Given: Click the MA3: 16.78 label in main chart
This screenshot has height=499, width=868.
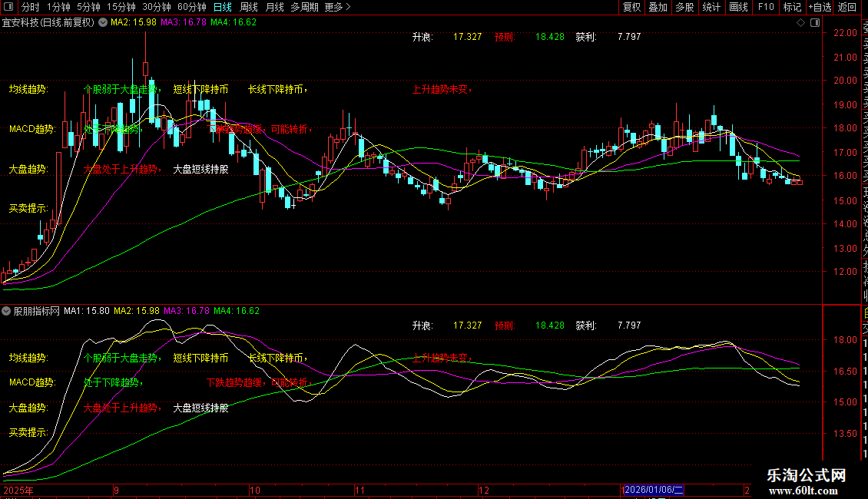Looking at the screenshot, I should (x=184, y=23).
